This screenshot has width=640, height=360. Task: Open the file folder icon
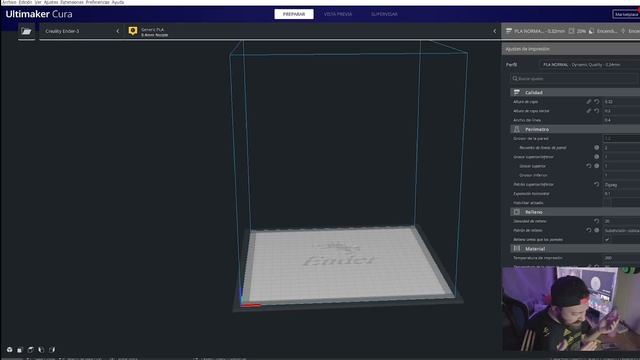click(x=26, y=31)
